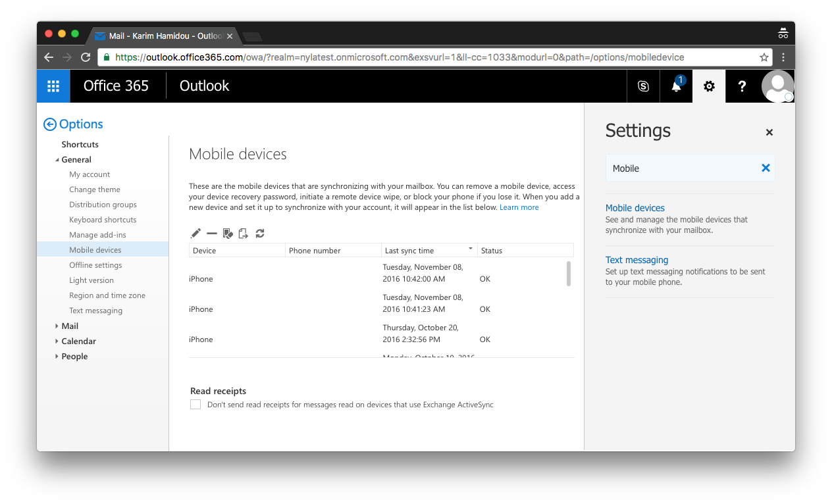Enable suppressing read receipts for Exchange ActiveSync devices

[x=195, y=404]
